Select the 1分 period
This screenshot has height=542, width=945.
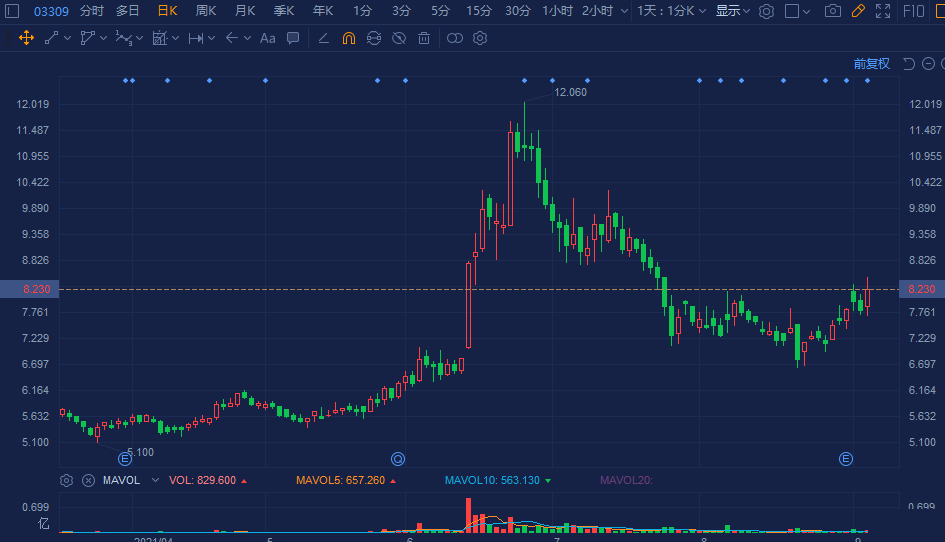(x=362, y=11)
